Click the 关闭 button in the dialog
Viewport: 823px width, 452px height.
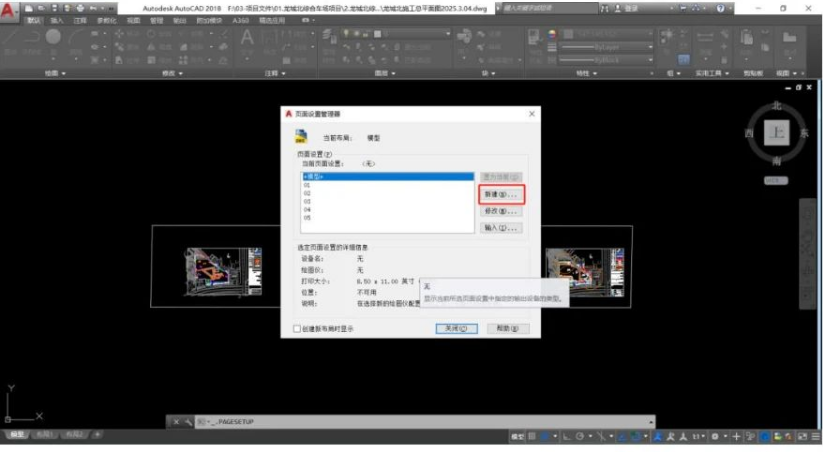[457, 329]
